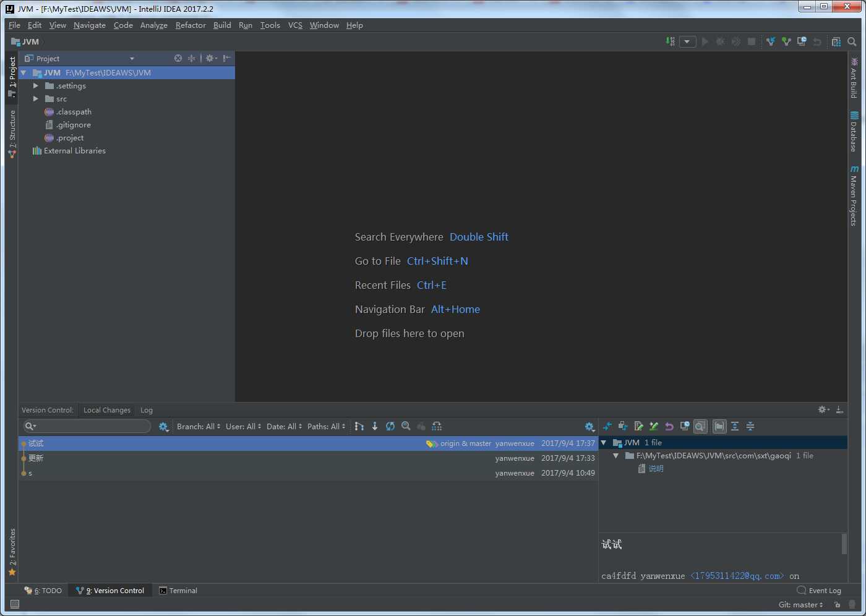Open the Paths: All filter dropdown
Image resolution: width=866 pixels, height=616 pixels.
[327, 427]
